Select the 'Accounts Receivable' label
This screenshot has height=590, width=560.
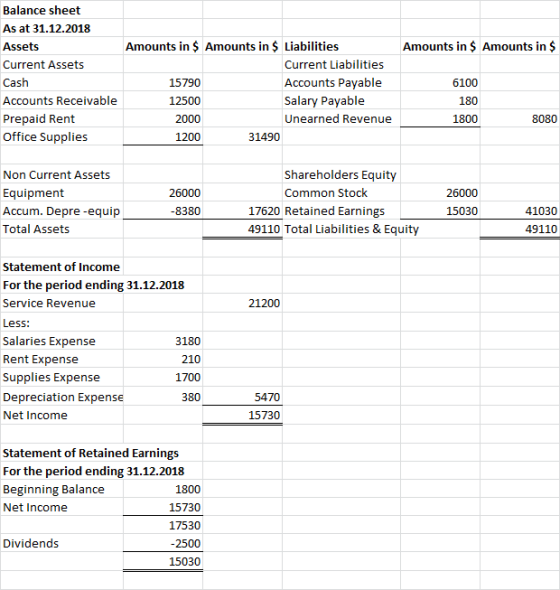tap(60, 100)
